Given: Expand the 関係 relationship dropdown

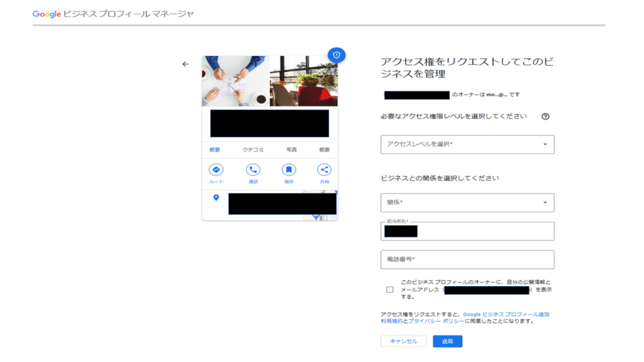Looking at the screenshot, I should [467, 202].
